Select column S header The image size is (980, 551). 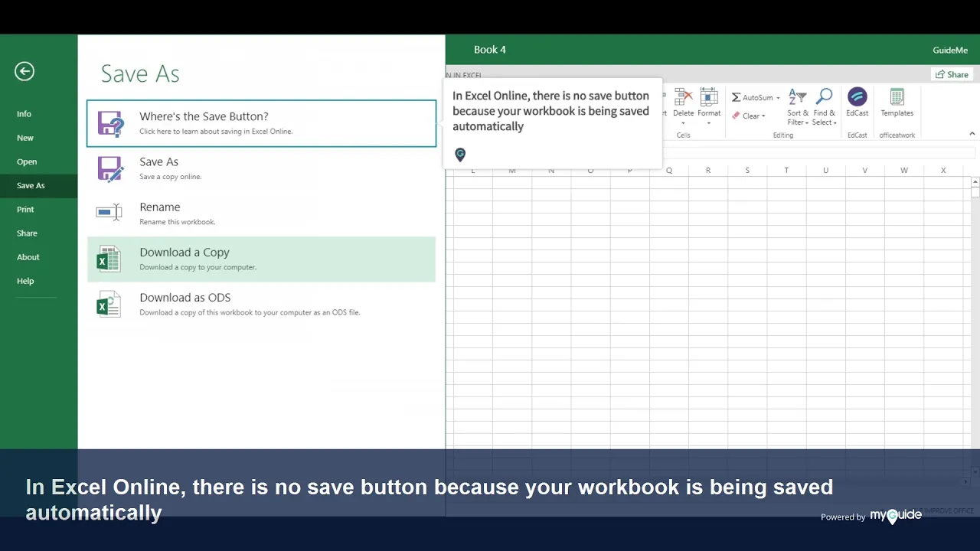coord(747,170)
